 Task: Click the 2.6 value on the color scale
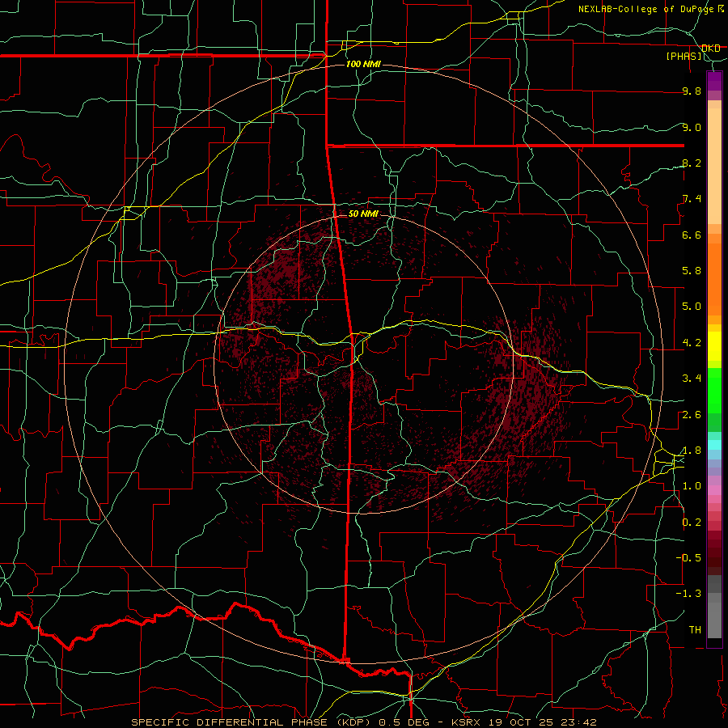(692, 415)
